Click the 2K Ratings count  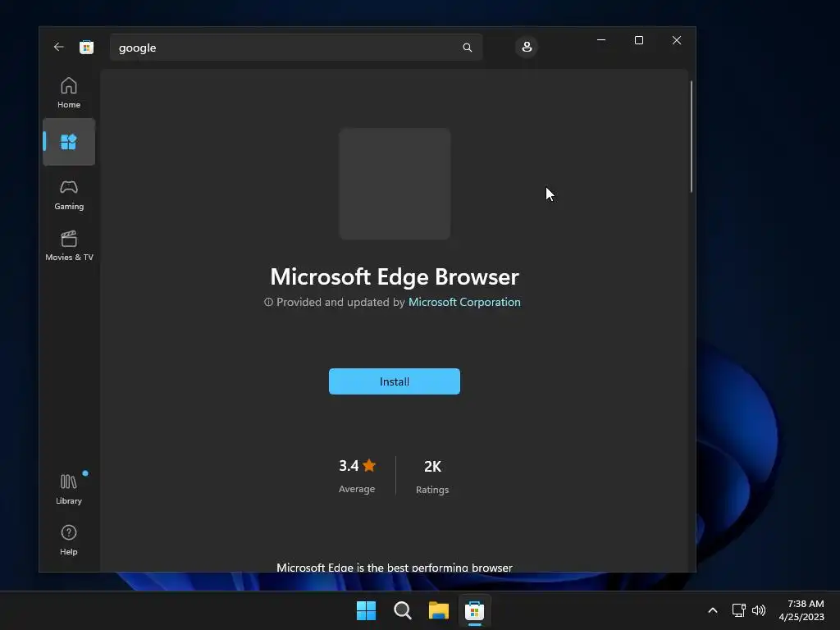(x=432, y=477)
